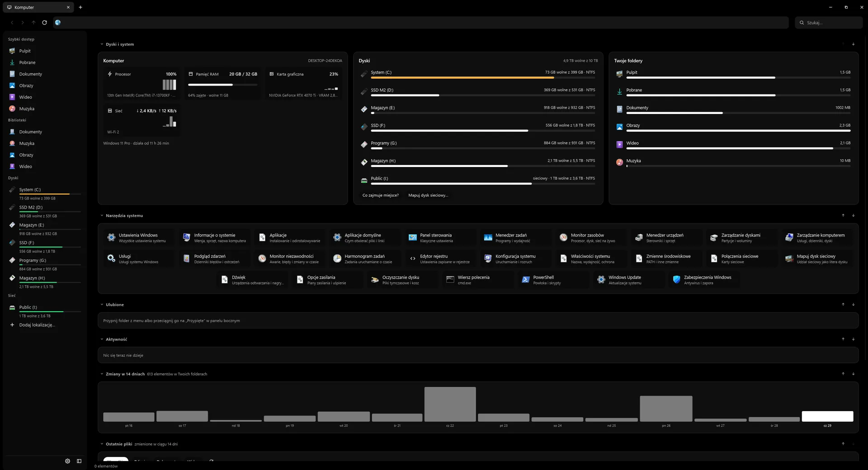Open Ustawienia Windows tool

point(138,238)
